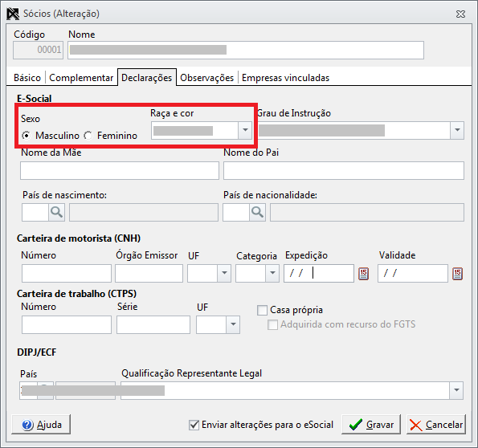
Task: Uncheck Enviar alterações para o eSocial
Action: [x=194, y=425]
